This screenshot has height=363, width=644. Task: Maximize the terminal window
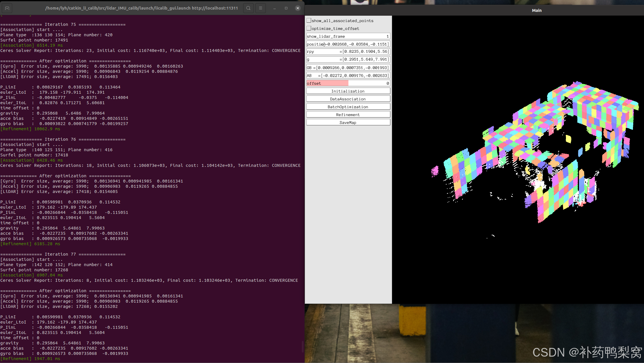[286, 8]
